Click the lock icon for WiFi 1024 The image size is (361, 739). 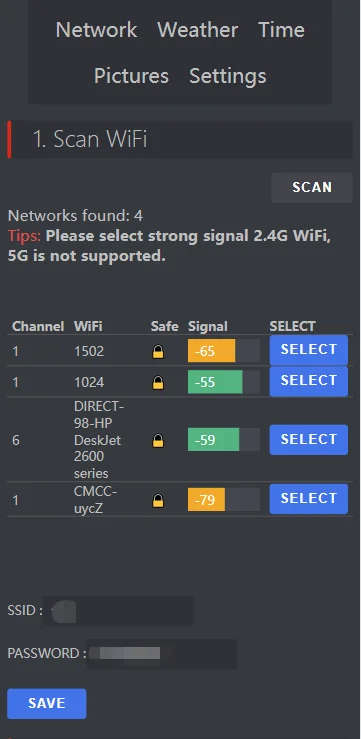tap(158, 382)
